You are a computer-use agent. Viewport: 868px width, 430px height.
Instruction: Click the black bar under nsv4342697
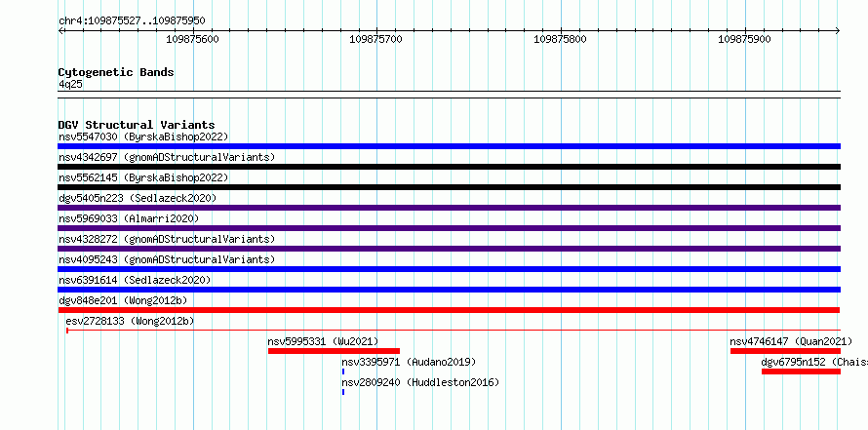(449, 167)
